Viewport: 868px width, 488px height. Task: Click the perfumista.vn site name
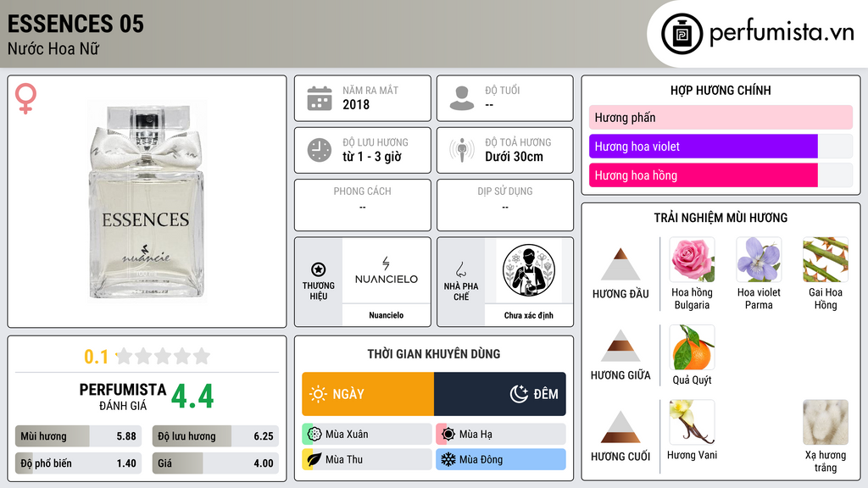782,31
